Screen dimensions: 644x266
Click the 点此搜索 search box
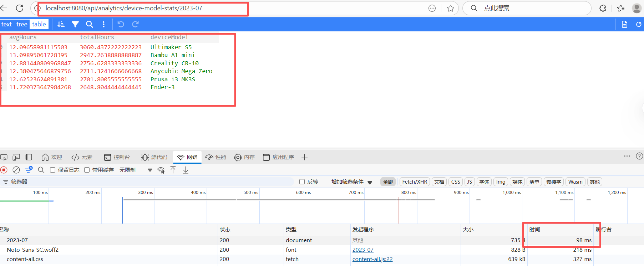tap(527, 8)
